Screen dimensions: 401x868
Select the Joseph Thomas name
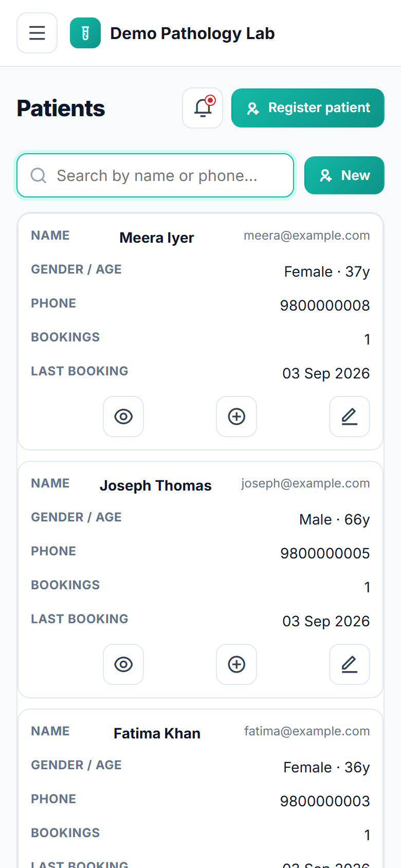coord(156,485)
